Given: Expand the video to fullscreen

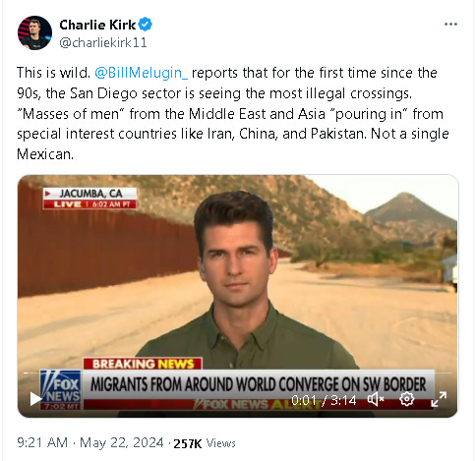Looking at the screenshot, I should [x=439, y=399].
